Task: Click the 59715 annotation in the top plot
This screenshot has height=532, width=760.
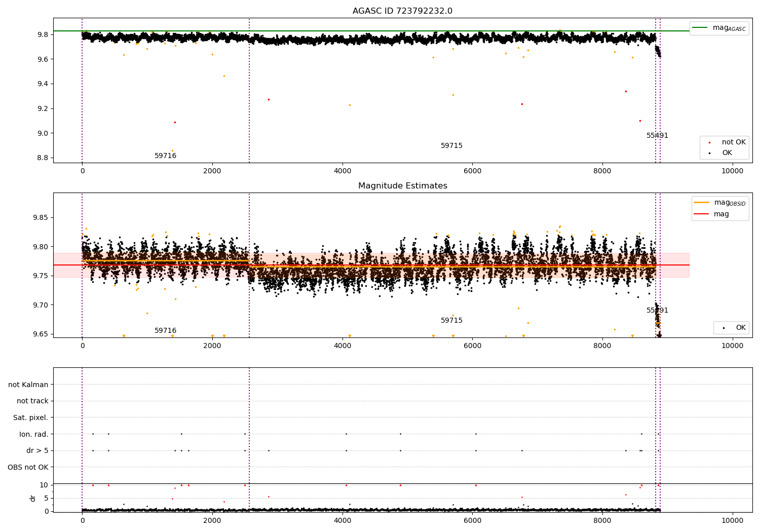Action: [x=451, y=146]
